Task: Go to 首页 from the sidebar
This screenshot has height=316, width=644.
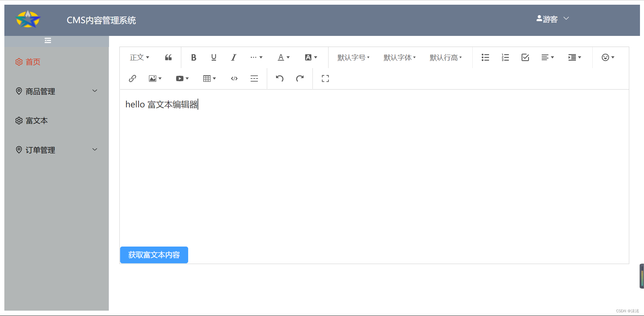Action: point(33,62)
